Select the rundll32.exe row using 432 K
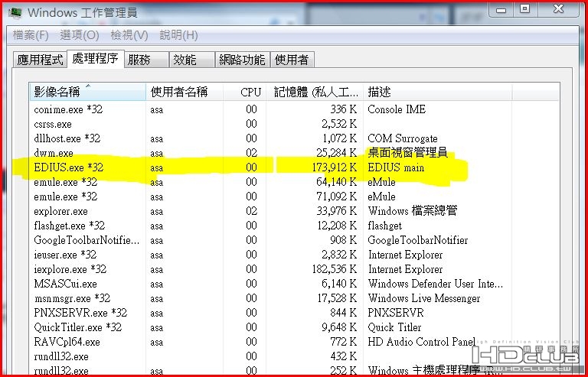The image size is (588, 377). [x=293, y=356]
